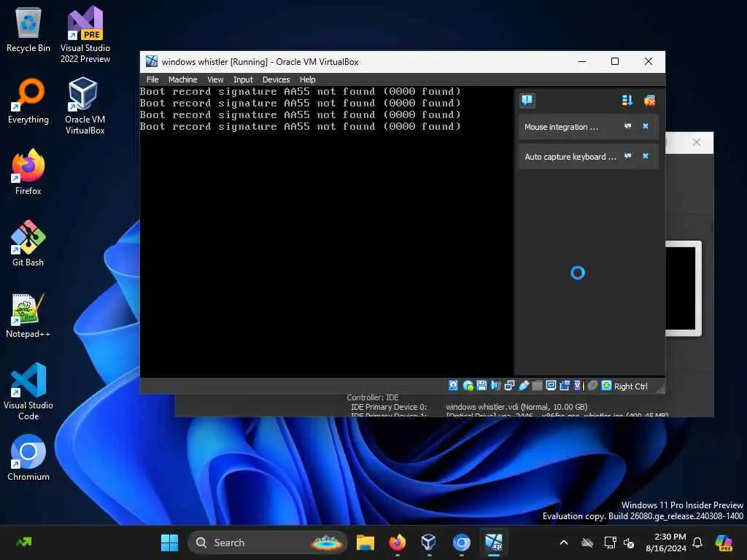Click the Right Ctrl host key label
The image size is (747, 560).
point(630,386)
